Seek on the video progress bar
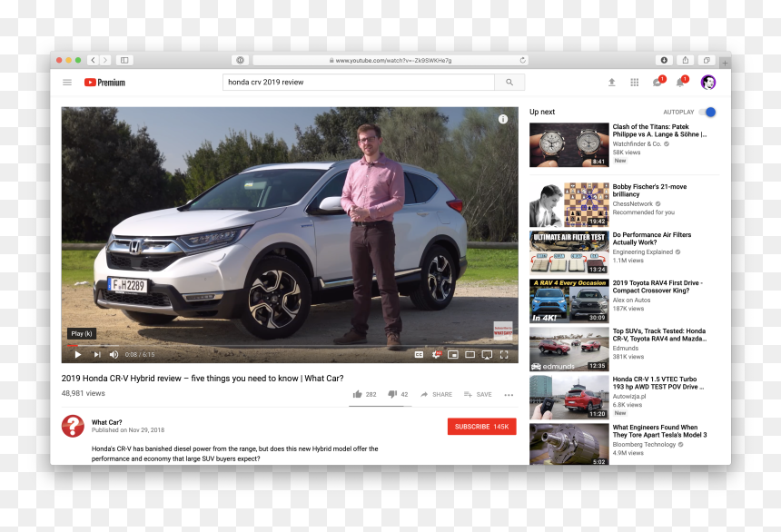Image resolution: width=781 pixels, height=532 pixels. 290,345
